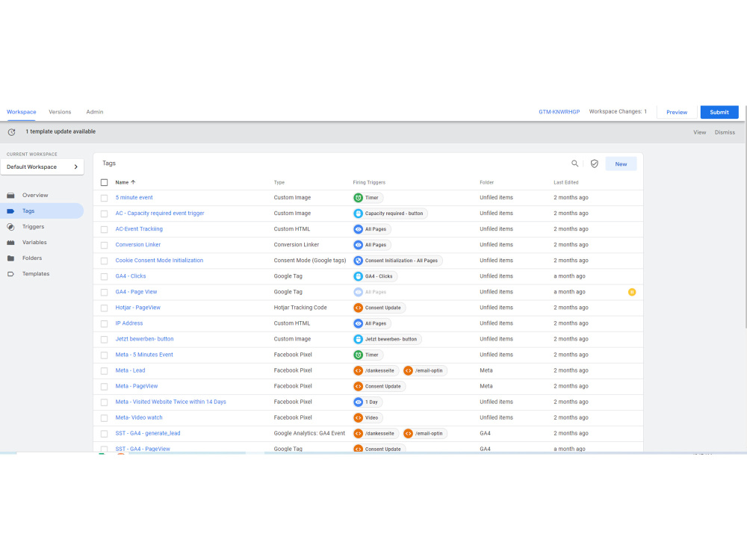
Task: Click the Capacity required - button trigger chip
Action: click(x=390, y=214)
